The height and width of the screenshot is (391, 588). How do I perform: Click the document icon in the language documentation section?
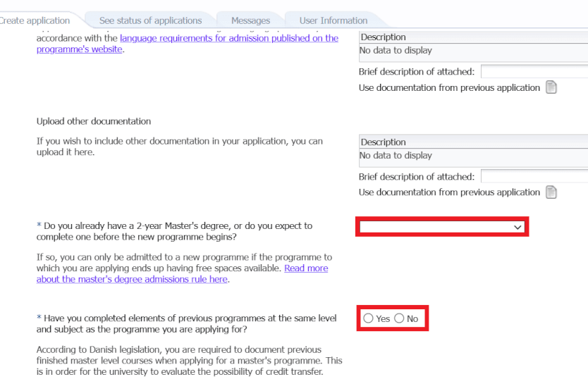coord(551,88)
